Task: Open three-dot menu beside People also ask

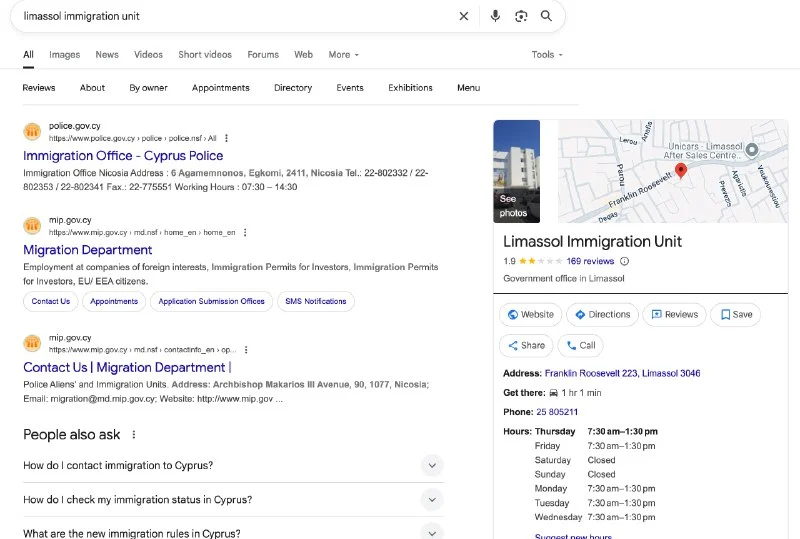Action: [134, 435]
